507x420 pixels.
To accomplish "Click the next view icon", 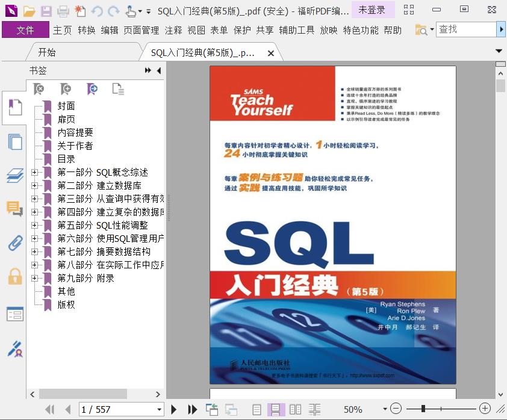I will click(231, 410).
